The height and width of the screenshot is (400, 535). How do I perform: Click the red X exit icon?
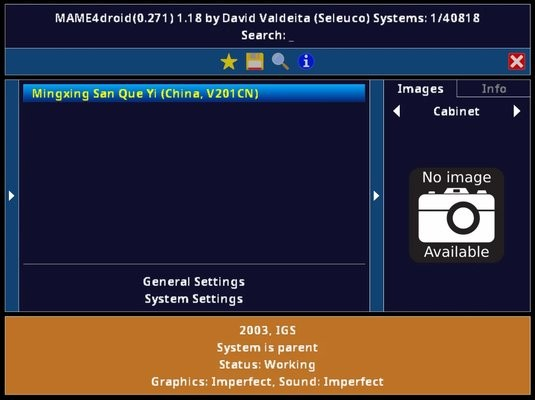pos(517,62)
